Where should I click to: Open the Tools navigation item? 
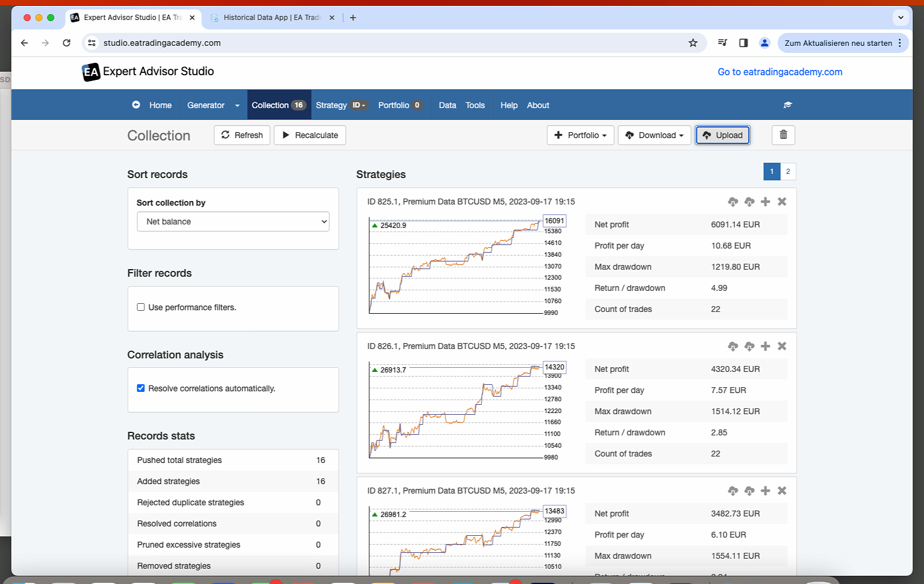475,105
